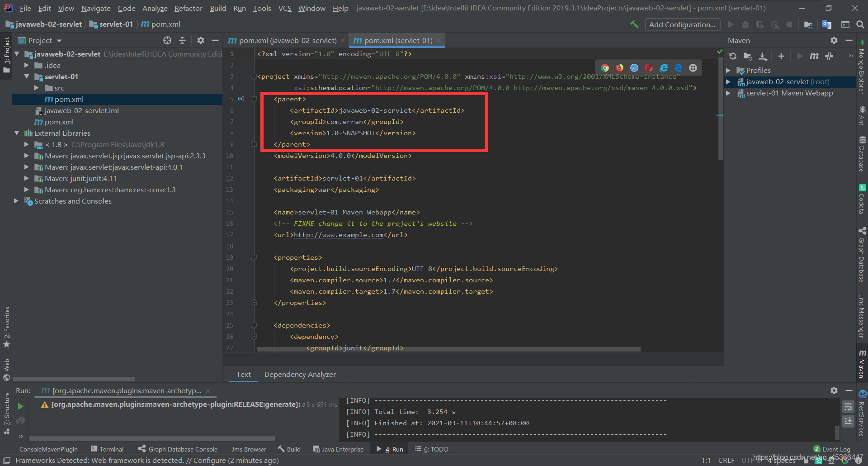The width and height of the screenshot is (868, 466).
Task: Close pom.xml (servlet-01) editor tab
Action: tap(439, 40)
